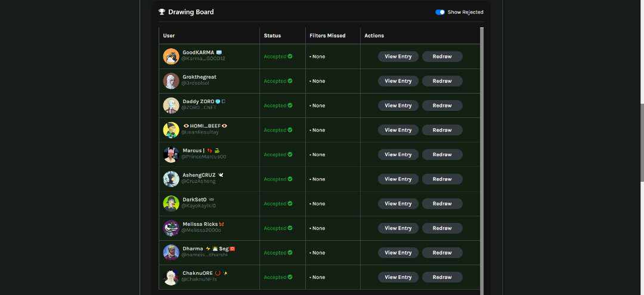
Task: Click AshengCRUZ's avatar
Action: [171, 179]
